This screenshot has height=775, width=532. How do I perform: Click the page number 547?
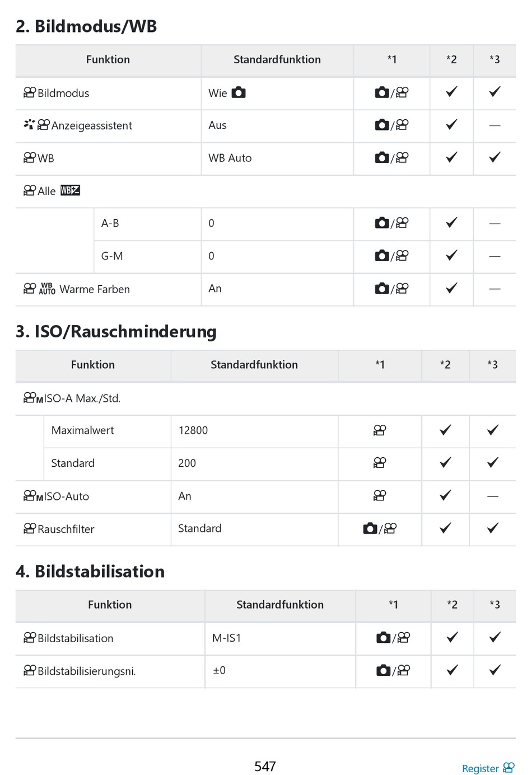[265, 766]
